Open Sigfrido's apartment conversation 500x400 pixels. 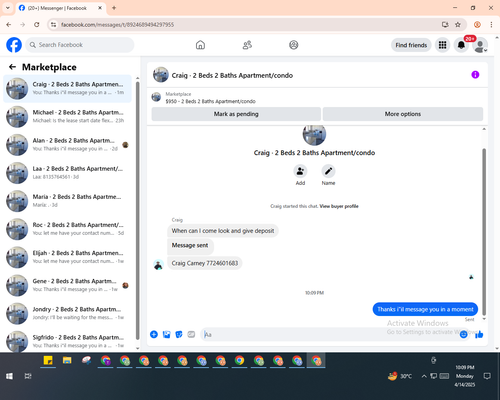[x=67, y=341]
